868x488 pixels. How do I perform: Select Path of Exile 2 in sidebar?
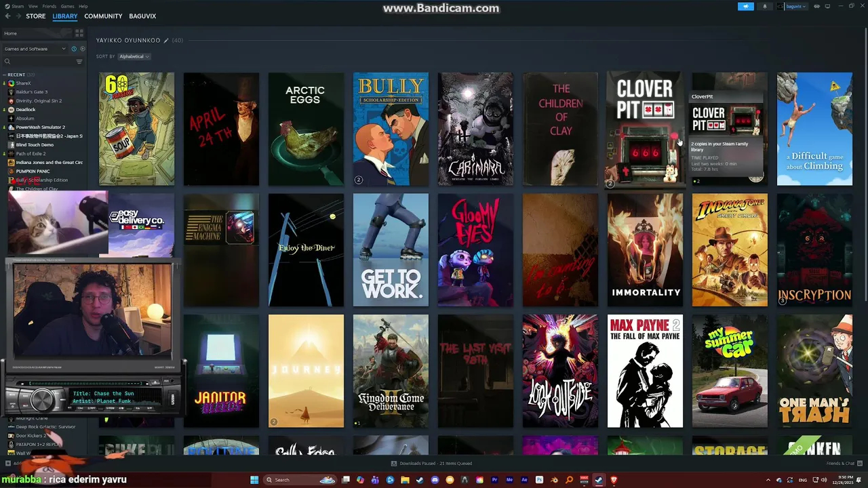tap(31, 153)
